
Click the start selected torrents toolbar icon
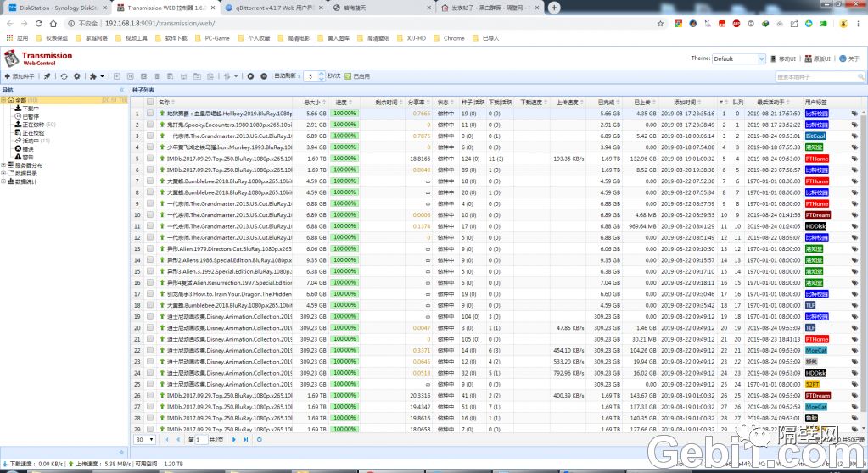click(x=117, y=76)
